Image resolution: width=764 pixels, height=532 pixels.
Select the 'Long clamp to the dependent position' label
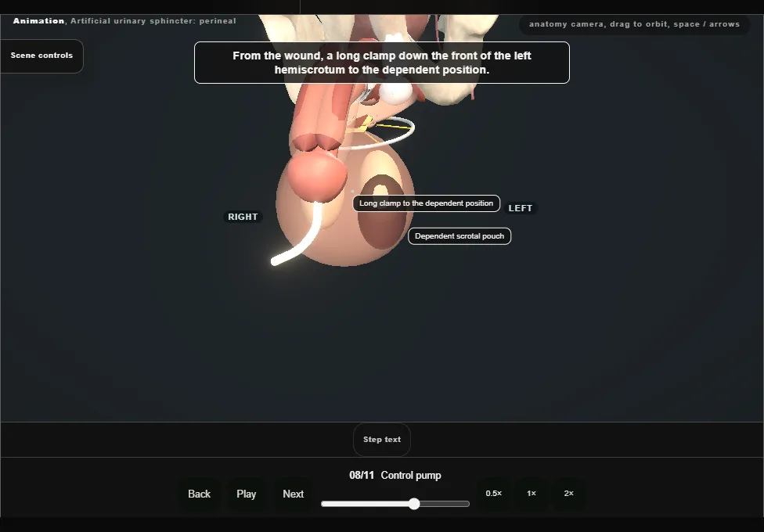(x=427, y=203)
